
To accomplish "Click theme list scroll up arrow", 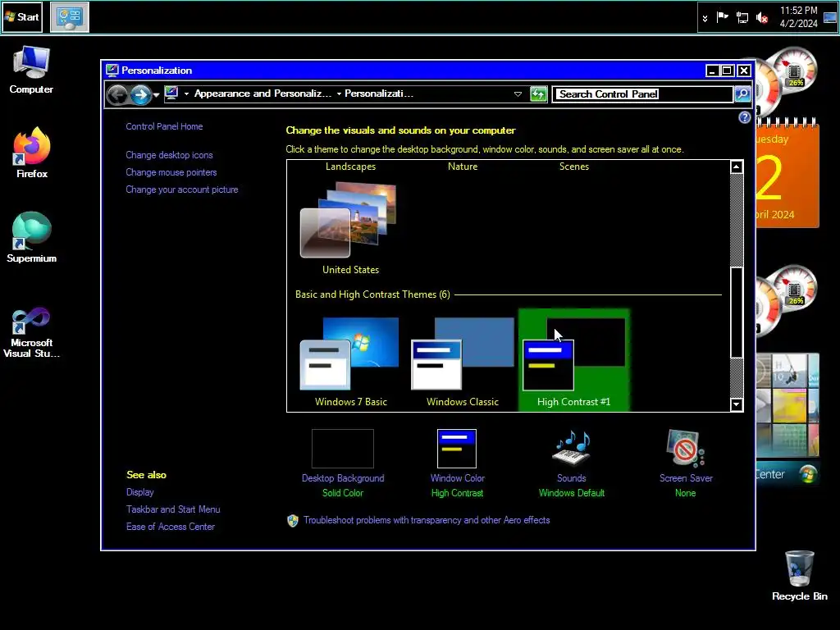I will point(737,167).
